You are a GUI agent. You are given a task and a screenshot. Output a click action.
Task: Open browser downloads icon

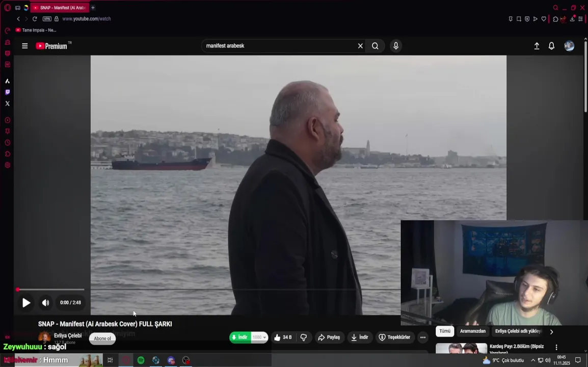(x=572, y=19)
